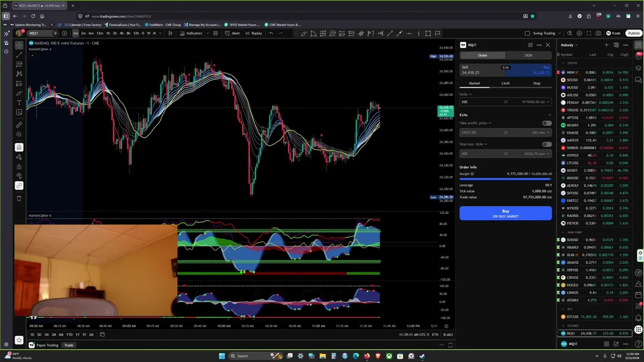Select the Market order type

474,83
